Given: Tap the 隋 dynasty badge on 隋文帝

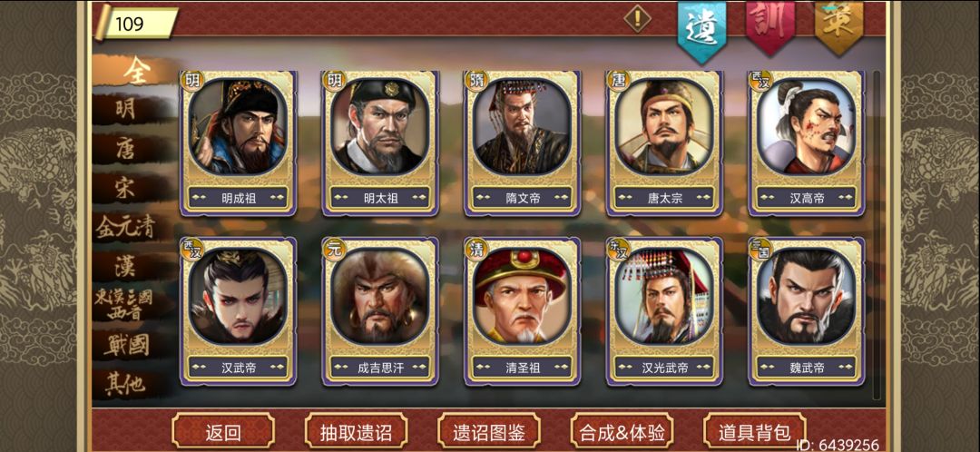Looking at the screenshot, I should pyautogui.click(x=475, y=81).
